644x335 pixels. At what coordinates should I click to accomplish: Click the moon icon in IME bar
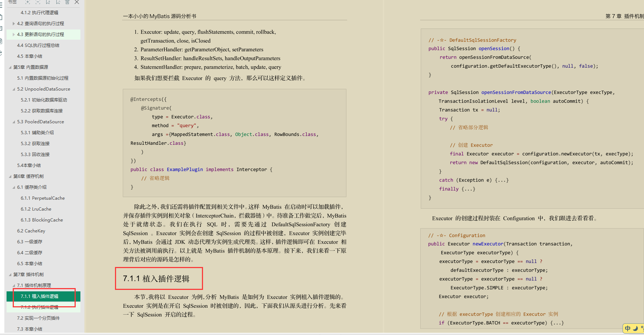(635, 328)
